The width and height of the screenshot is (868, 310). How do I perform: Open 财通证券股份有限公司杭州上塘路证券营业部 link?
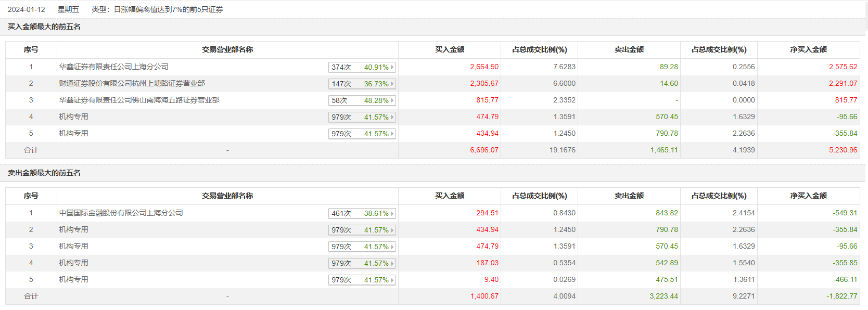pos(132,83)
